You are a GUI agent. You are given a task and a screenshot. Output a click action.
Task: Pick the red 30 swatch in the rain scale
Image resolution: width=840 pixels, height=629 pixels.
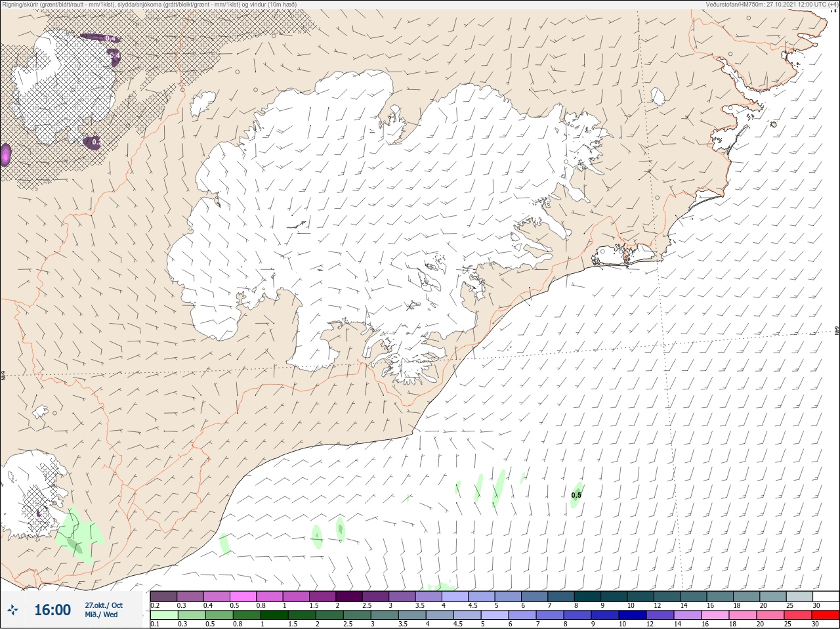826,615
